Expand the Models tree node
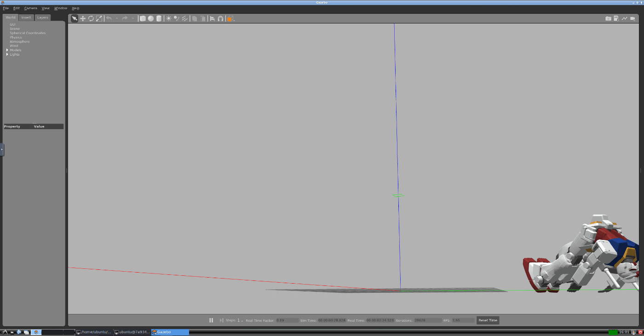The image size is (644, 336). 7,50
